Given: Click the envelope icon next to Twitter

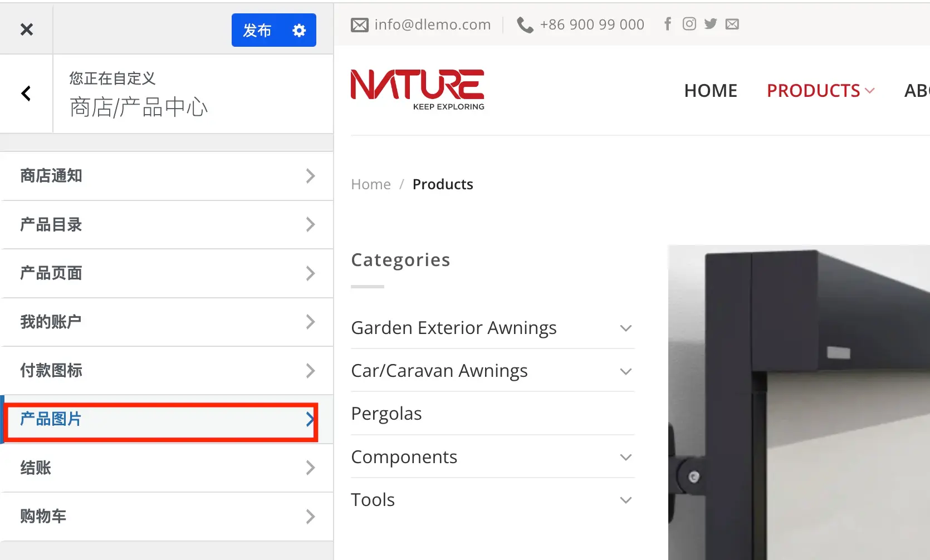Looking at the screenshot, I should coord(732,24).
